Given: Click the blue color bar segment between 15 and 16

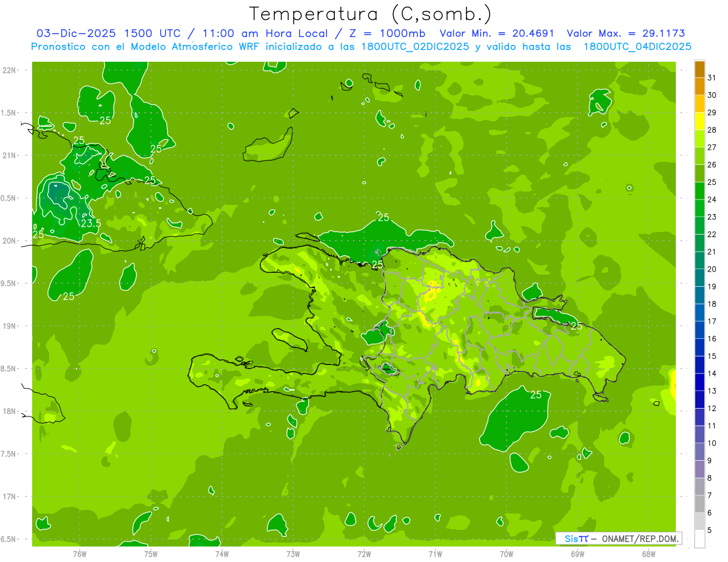Looking at the screenshot, I should pos(699,347).
